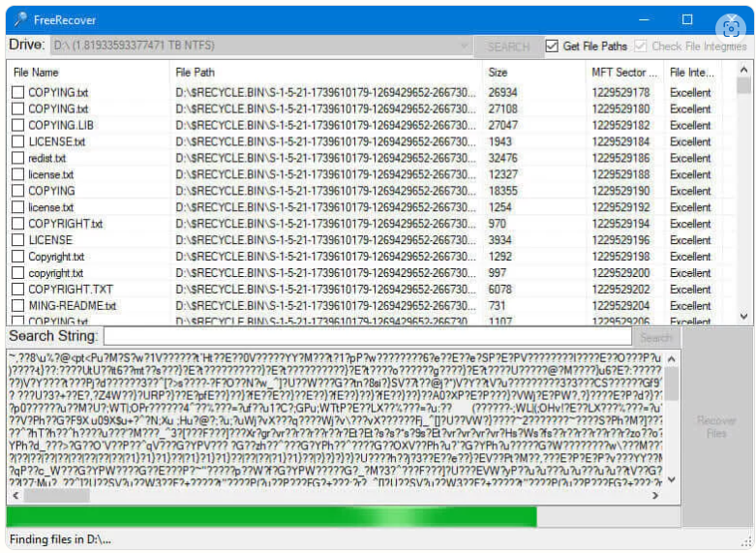This screenshot has width=756, height=553.
Task: Sort by MFT Sector column header
Action: (624, 73)
